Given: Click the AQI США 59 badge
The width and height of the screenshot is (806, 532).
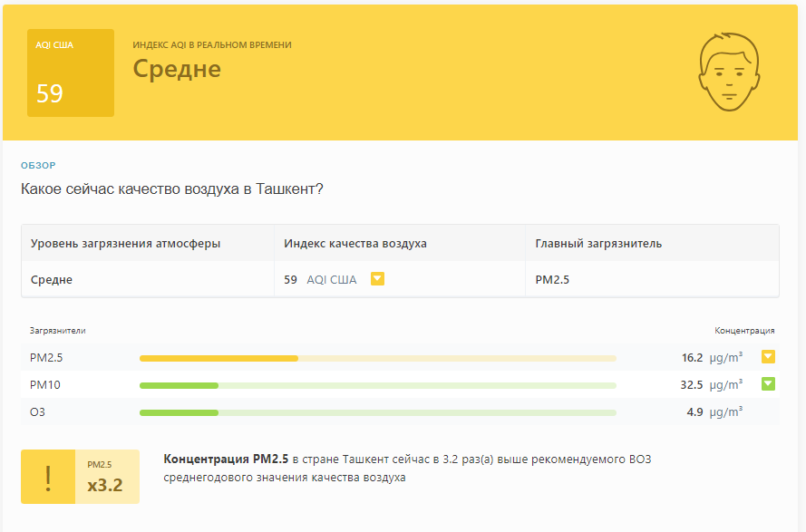Looking at the screenshot, I should 71,73.
